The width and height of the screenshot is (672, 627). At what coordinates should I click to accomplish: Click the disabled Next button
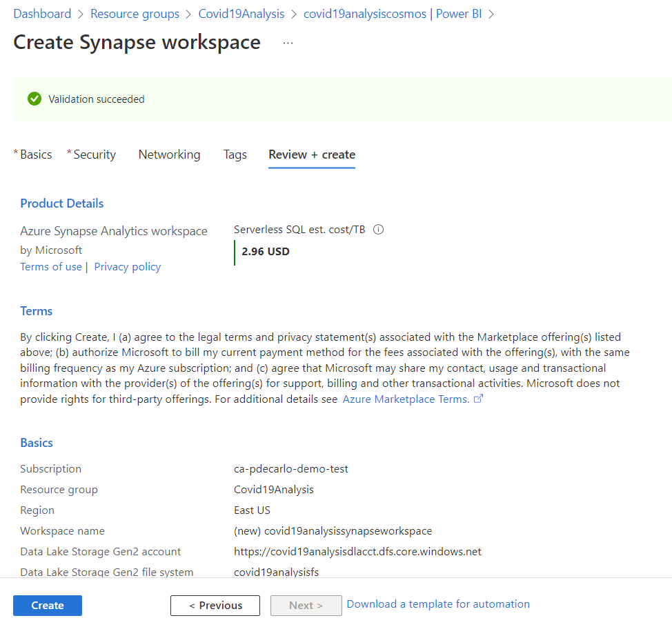tap(306, 605)
